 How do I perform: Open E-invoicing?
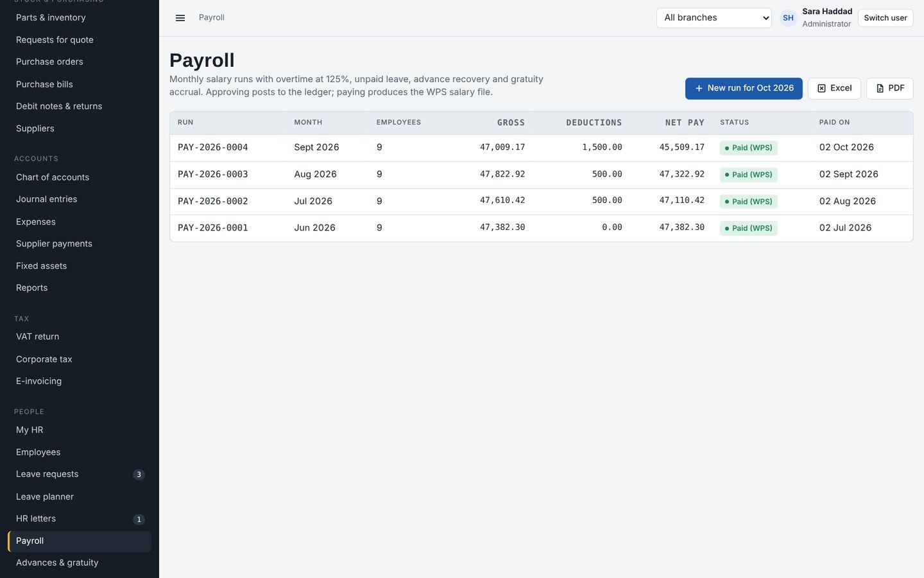click(x=80, y=381)
